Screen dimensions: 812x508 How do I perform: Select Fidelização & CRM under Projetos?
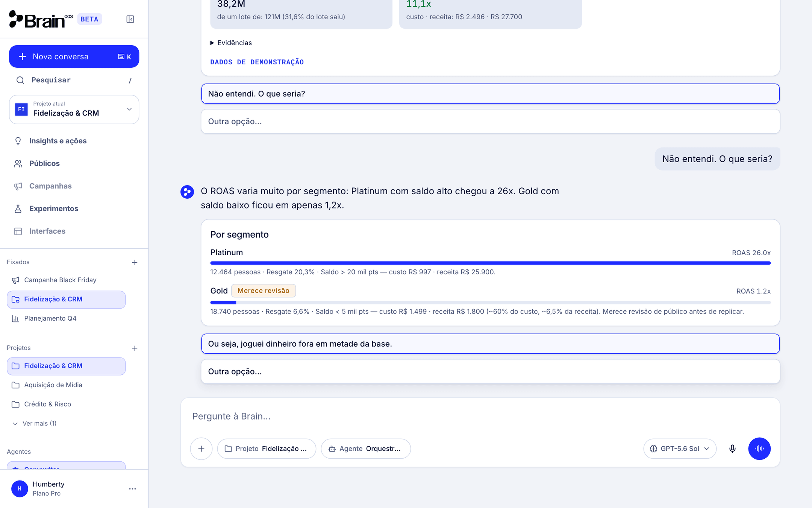[66, 366]
